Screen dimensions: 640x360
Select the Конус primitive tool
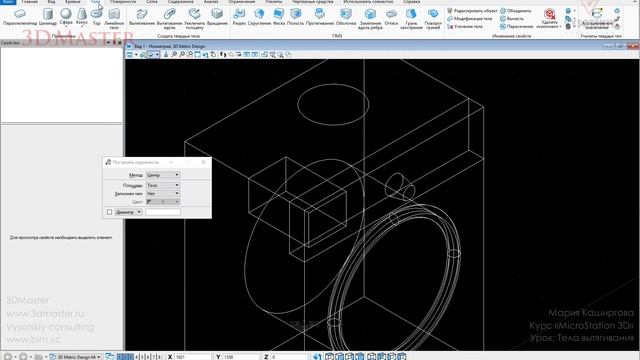pos(82,18)
